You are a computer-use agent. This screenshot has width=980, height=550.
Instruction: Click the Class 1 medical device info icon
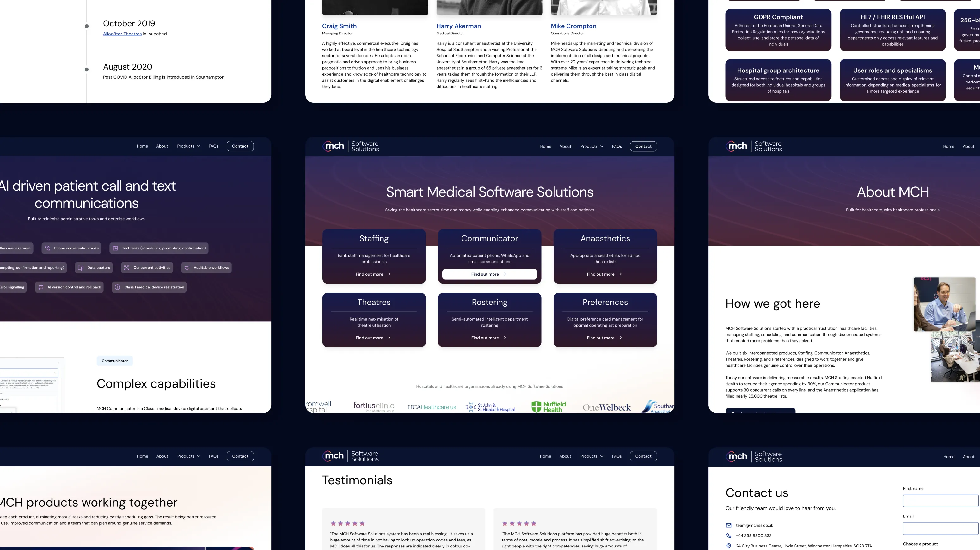(x=118, y=287)
